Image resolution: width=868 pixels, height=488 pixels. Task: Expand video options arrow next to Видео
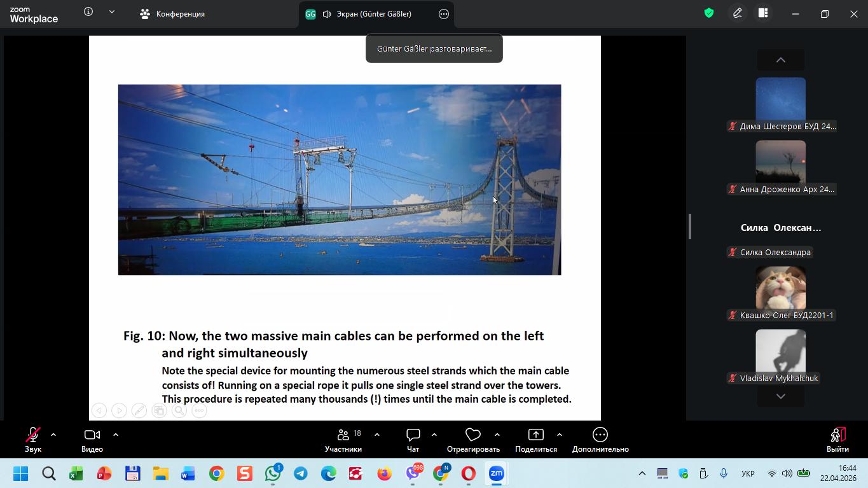tap(116, 435)
